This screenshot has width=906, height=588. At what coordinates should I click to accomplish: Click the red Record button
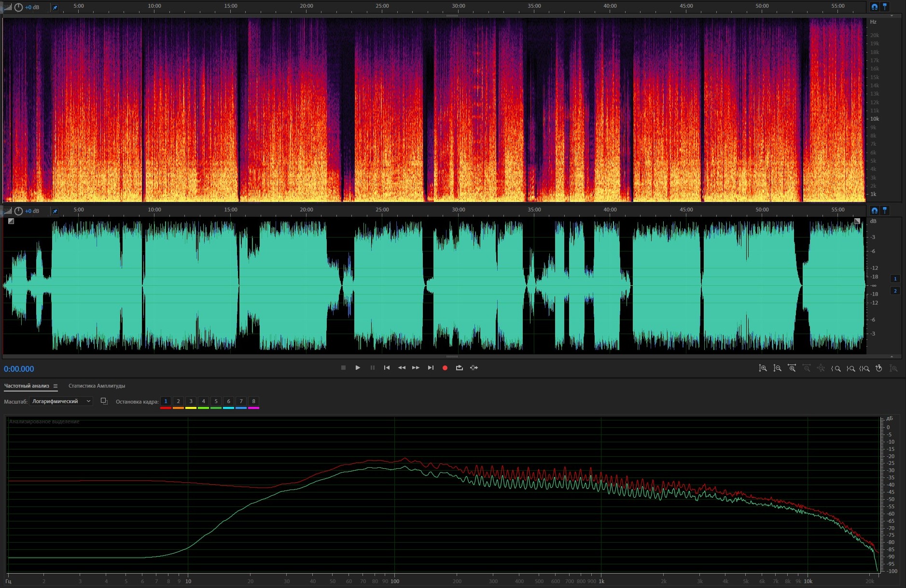tap(445, 368)
